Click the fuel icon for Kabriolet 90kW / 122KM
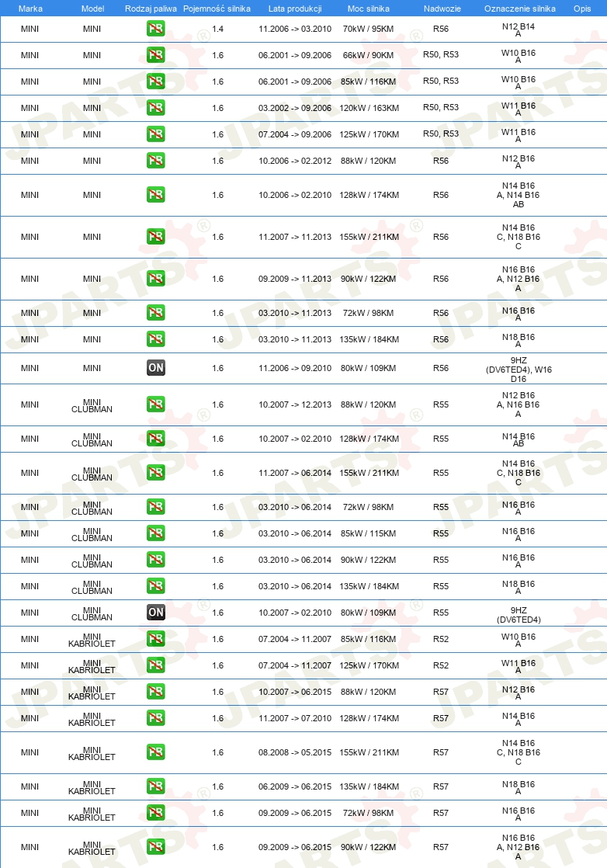The height and width of the screenshot is (868, 607). (x=155, y=846)
